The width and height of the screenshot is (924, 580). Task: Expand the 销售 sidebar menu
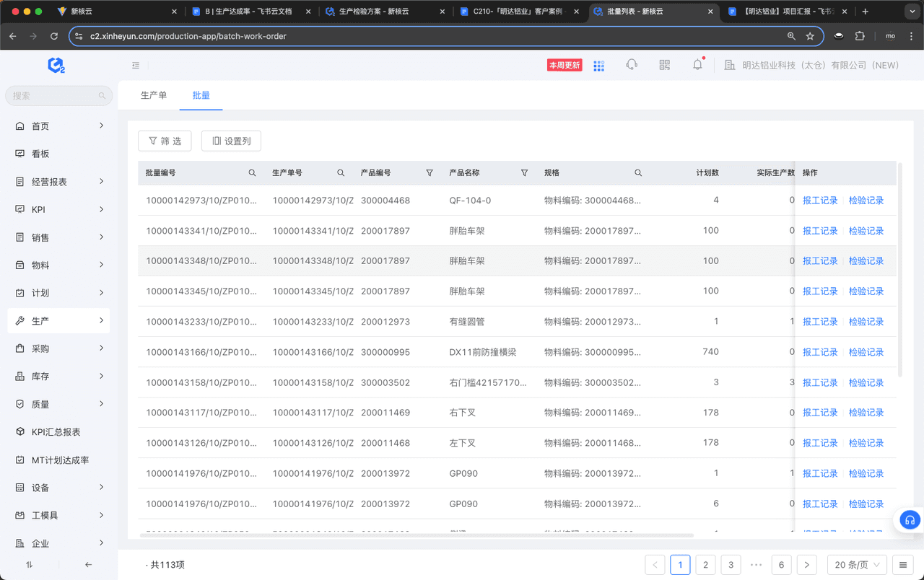click(x=101, y=237)
